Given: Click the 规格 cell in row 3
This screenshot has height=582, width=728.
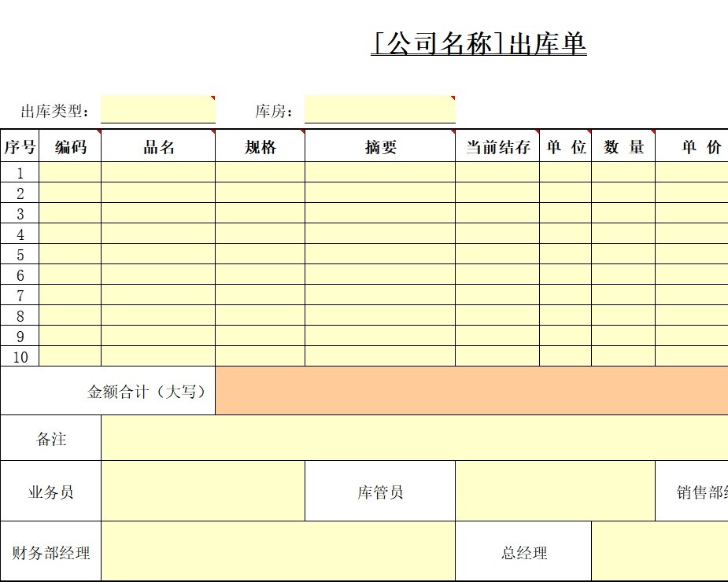Looking at the screenshot, I should point(260,213).
